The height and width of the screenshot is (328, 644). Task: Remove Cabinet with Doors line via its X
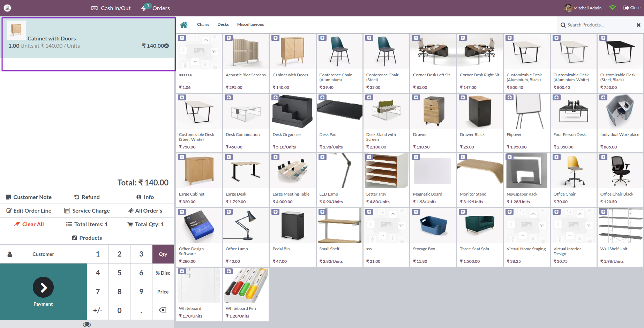(166, 46)
